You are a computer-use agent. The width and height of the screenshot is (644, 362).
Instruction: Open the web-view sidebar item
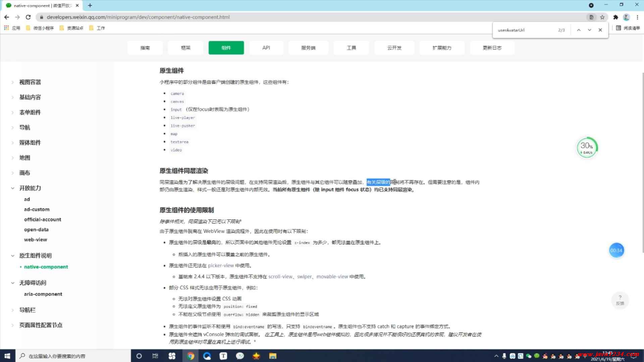(36, 240)
